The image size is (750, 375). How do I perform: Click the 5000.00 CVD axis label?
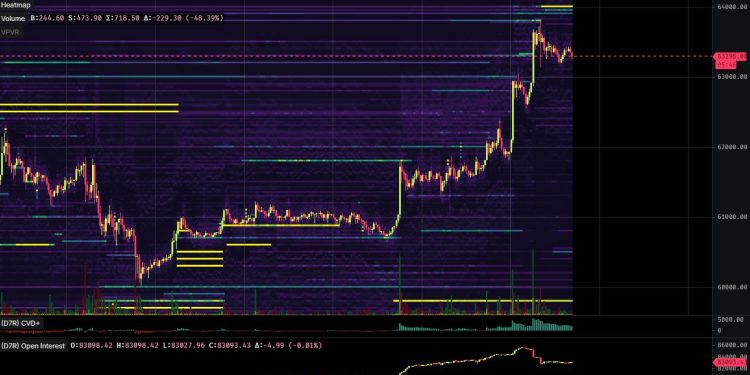coord(731,320)
